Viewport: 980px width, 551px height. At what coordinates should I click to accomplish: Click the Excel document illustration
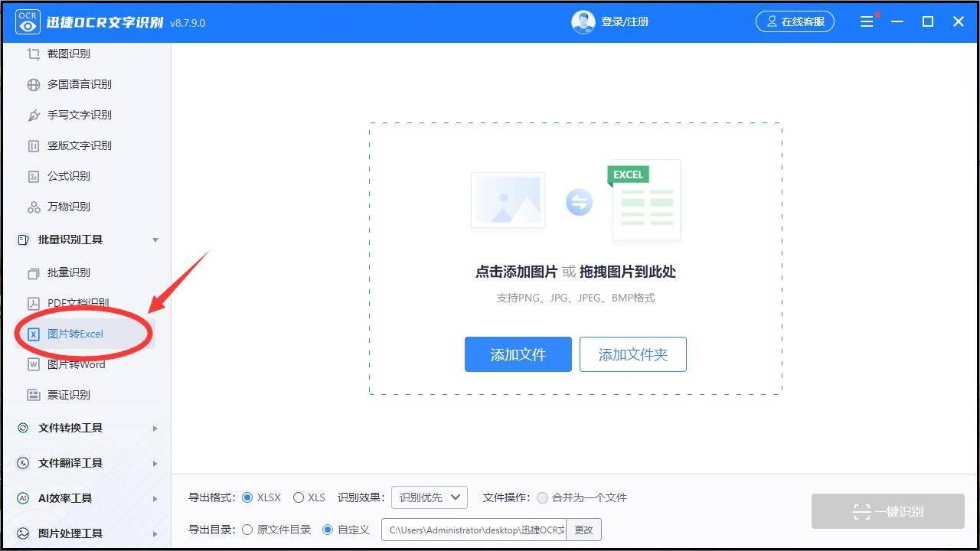tap(645, 200)
